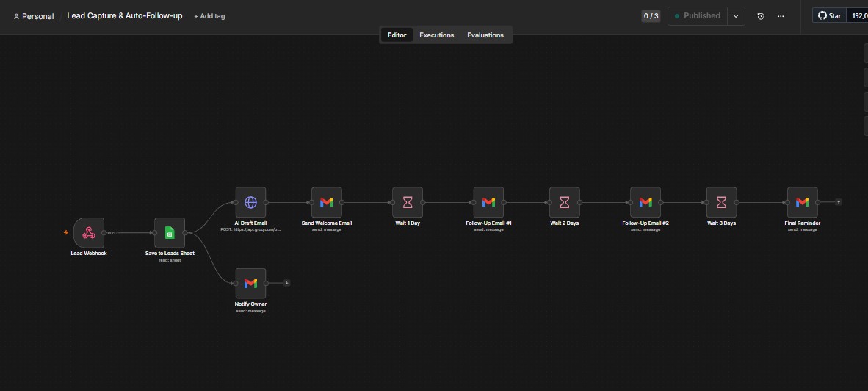Open the Final Reminder Gmail node
The image size is (868, 391).
tap(802, 202)
